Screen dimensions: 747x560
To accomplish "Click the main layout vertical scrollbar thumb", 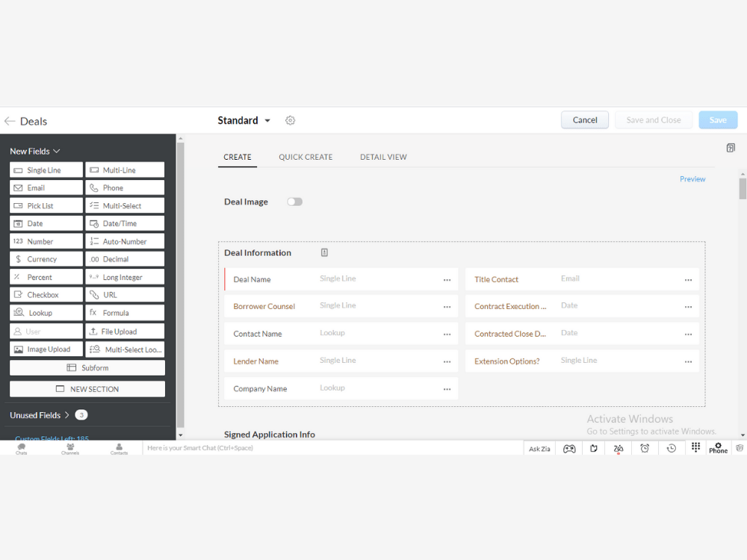I will point(743,189).
